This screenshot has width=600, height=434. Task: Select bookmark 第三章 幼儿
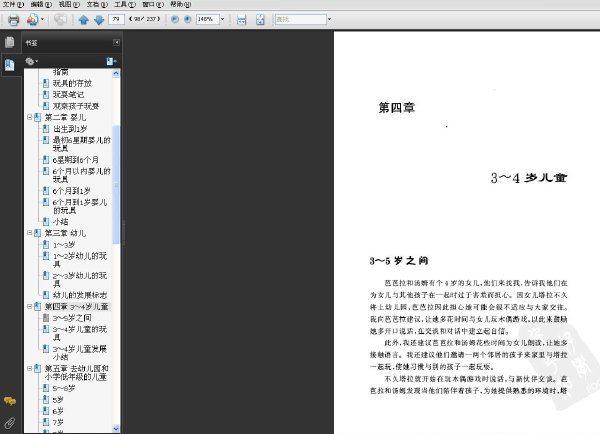65,233
